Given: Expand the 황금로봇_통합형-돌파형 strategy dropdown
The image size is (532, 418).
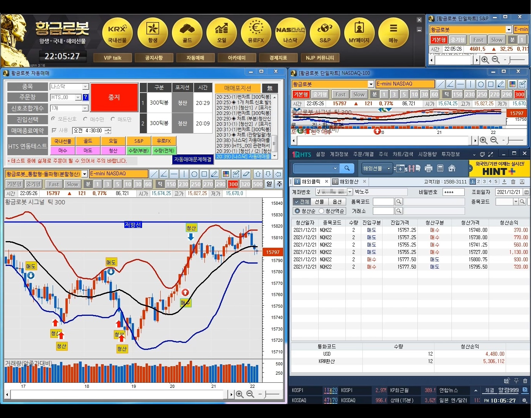Looking at the screenshot, I should [x=84, y=174].
